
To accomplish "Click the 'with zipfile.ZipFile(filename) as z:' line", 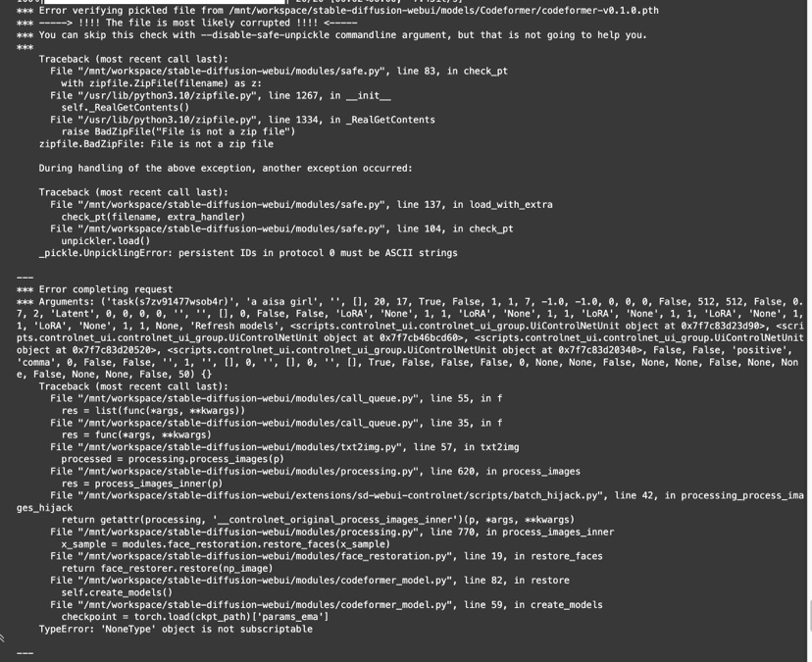I will 161,83.
